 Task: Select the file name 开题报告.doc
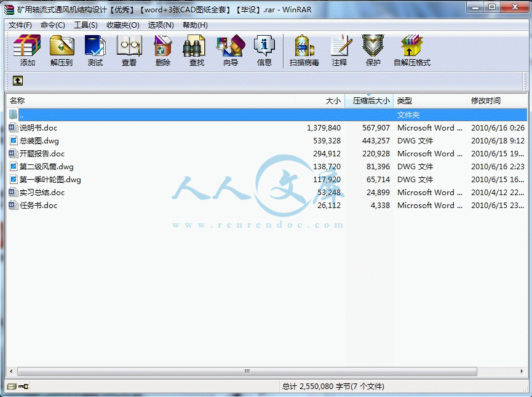click(42, 153)
